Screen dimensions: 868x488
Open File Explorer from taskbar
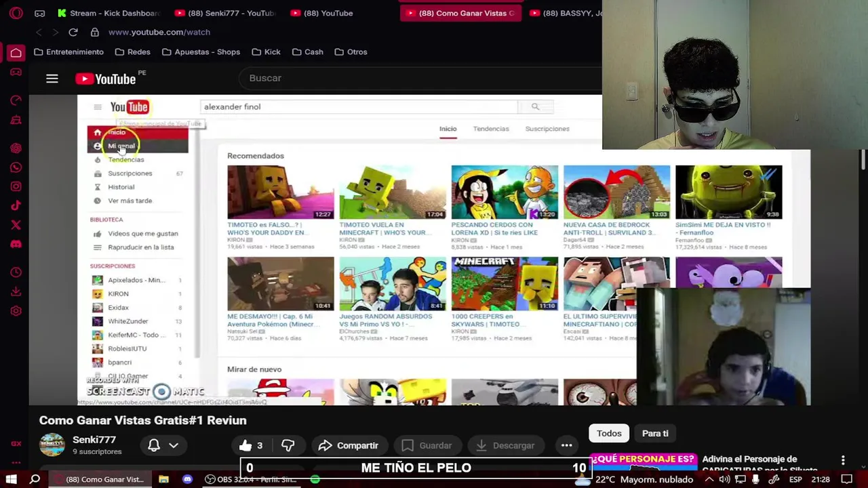tap(163, 479)
